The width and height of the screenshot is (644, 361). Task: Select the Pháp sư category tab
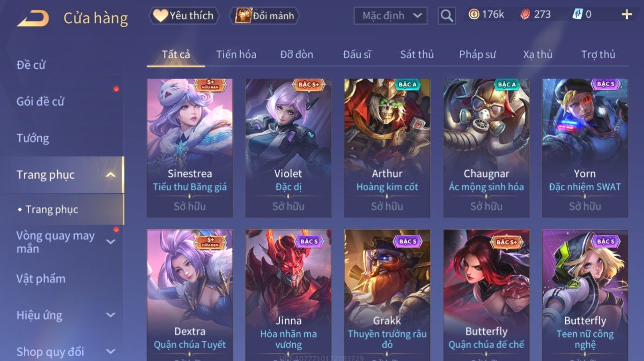(x=477, y=55)
